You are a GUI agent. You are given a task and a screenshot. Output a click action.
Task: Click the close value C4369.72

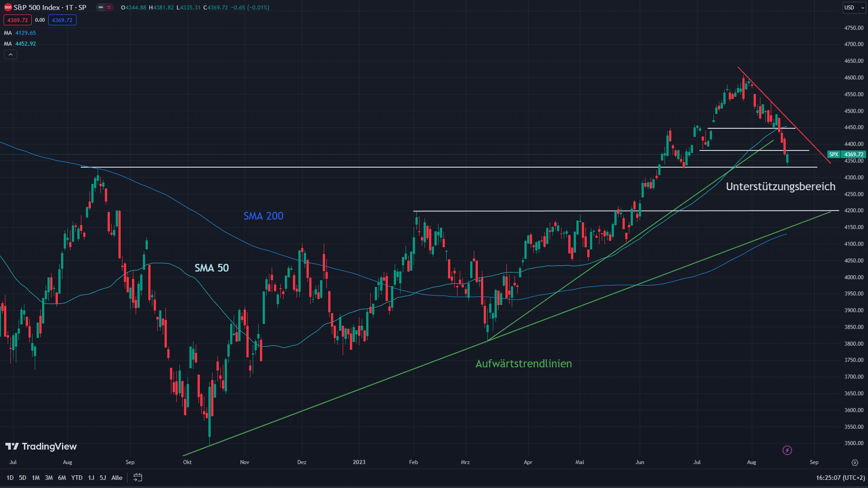pos(215,8)
